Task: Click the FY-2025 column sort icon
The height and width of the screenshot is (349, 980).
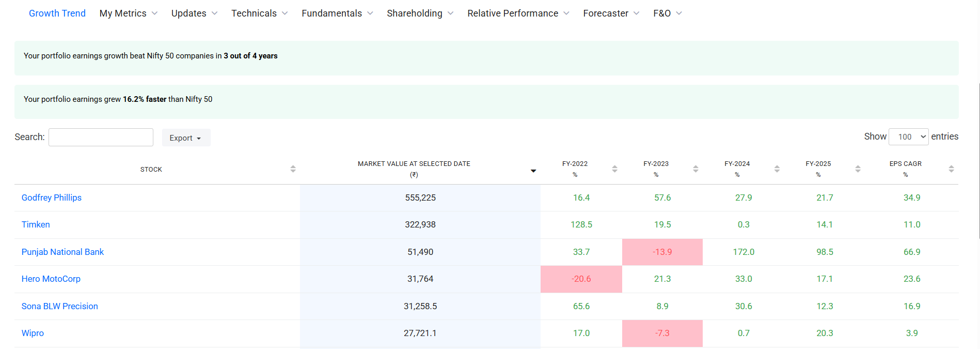Action: (858, 169)
